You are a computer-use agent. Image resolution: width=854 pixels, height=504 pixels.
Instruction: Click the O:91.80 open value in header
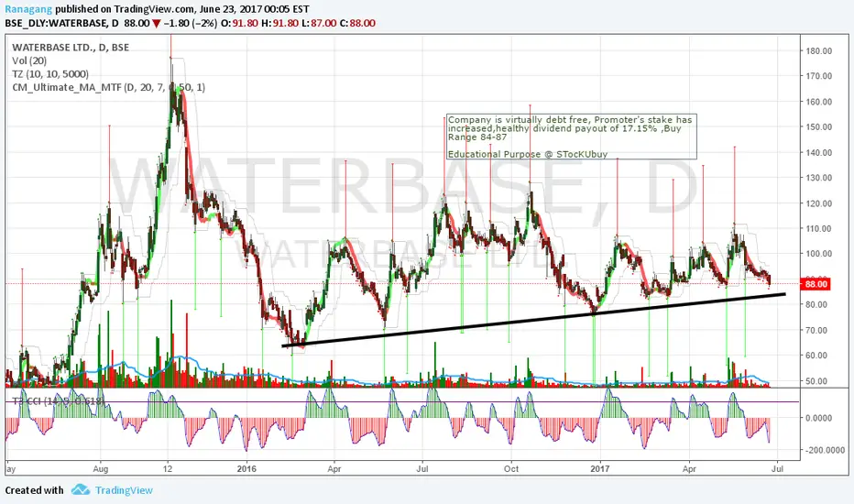(239, 24)
